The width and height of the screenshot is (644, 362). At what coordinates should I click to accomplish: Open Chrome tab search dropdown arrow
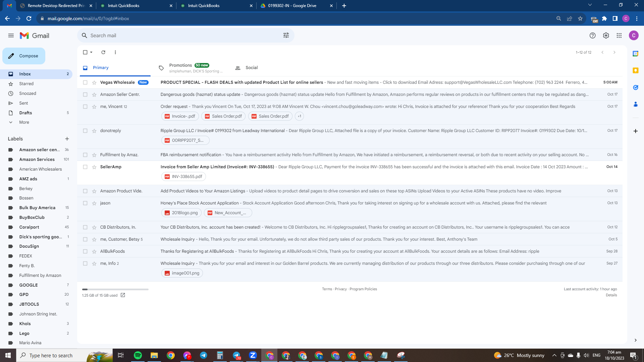[x=590, y=5]
